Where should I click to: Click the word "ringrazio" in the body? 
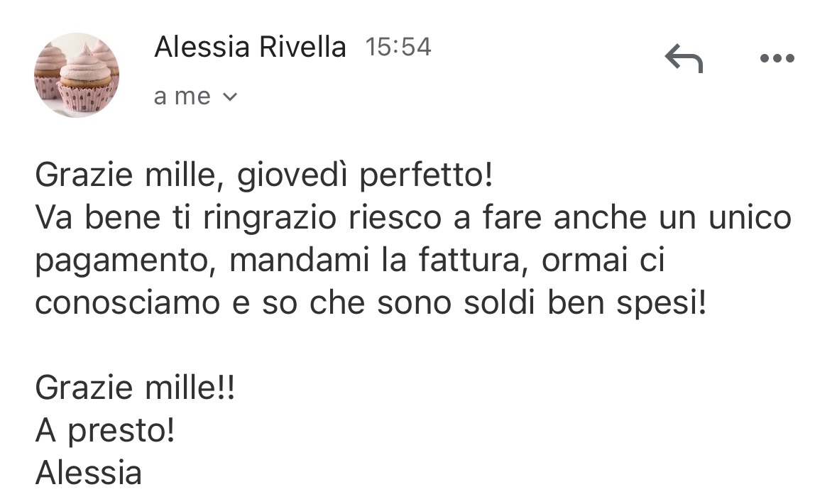click(x=270, y=218)
